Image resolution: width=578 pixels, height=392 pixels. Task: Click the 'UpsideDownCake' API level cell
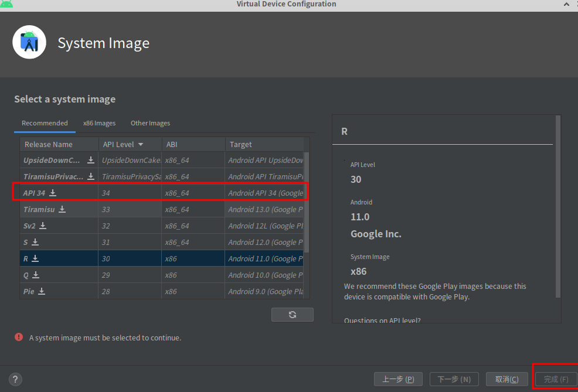click(130, 161)
